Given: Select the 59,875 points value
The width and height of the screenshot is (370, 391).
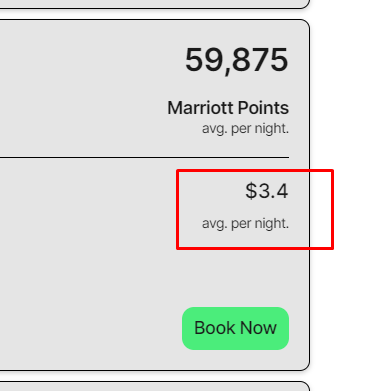Looking at the screenshot, I should coord(237,60).
